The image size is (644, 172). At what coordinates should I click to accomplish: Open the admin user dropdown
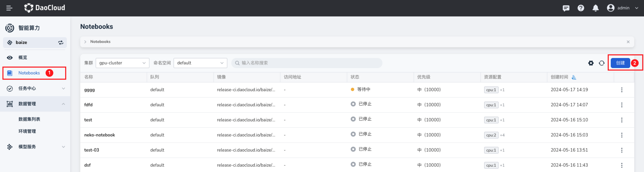623,8
